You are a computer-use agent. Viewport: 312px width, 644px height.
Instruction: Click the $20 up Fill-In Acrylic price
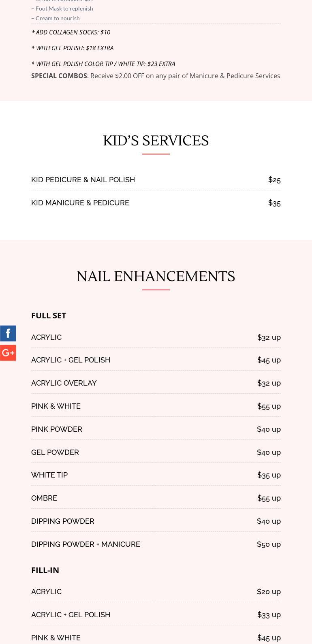pos(269,591)
